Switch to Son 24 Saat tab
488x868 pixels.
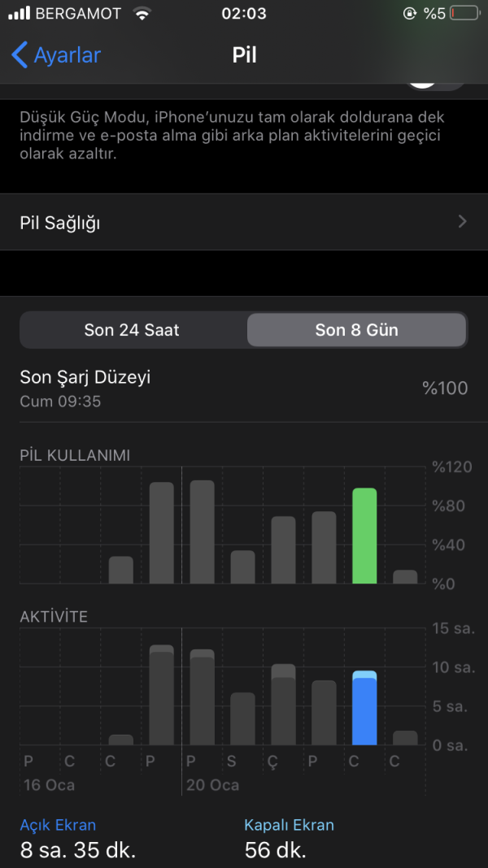[x=132, y=330]
